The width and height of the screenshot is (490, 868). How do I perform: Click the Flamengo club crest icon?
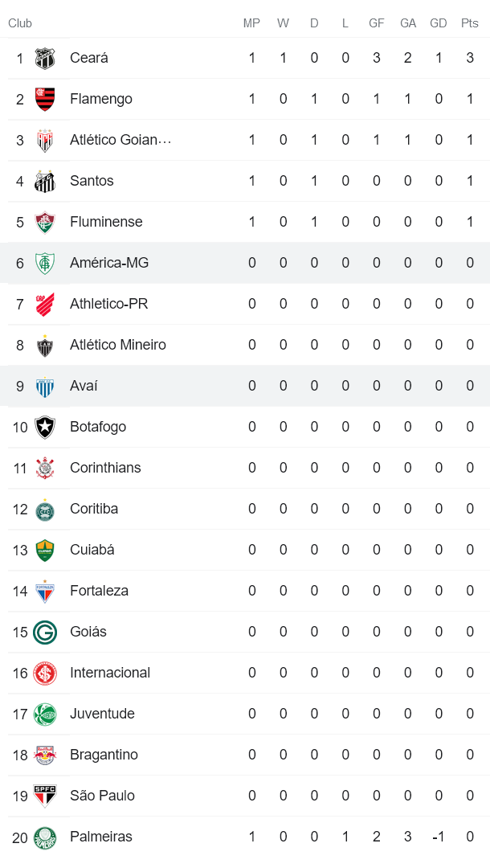pos(45,99)
